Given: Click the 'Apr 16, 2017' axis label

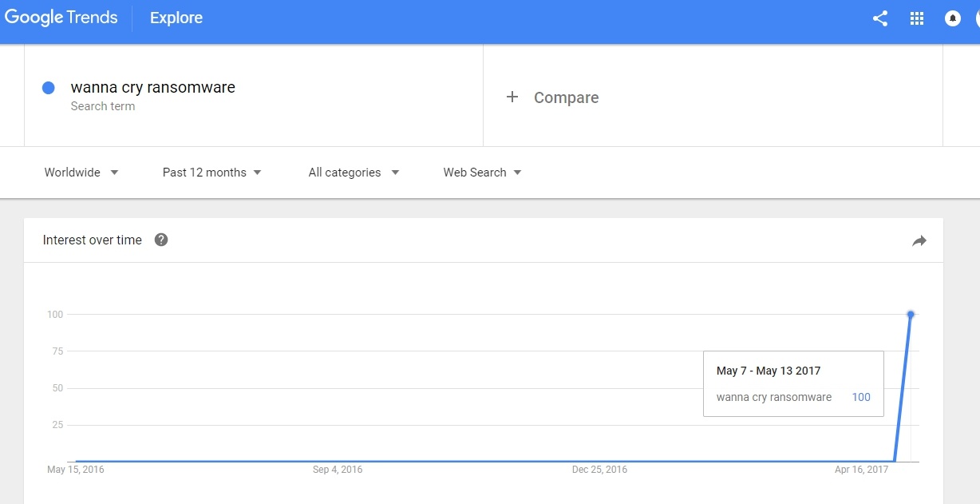Looking at the screenshot, I should coord(862,470).
